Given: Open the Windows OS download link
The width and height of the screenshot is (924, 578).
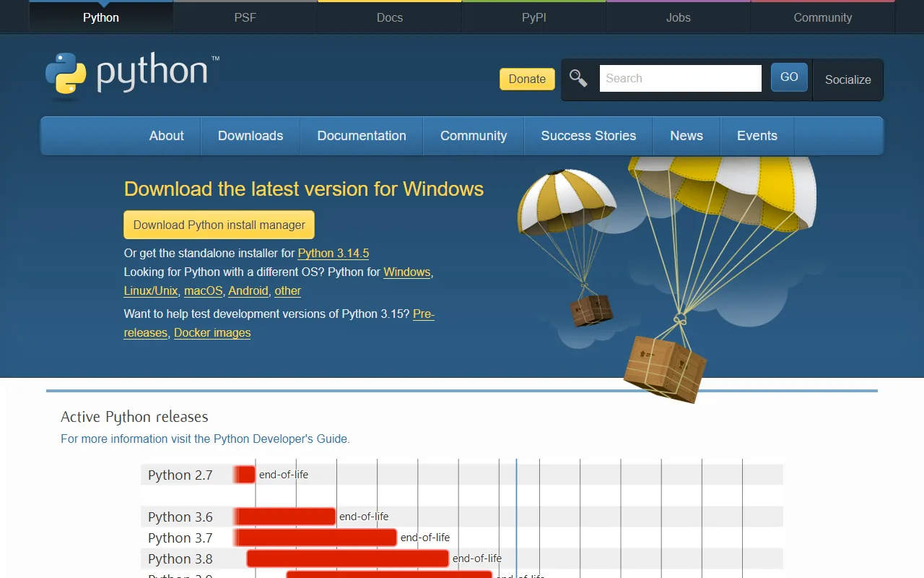Looking at the screenshot, I should (407, 272).
